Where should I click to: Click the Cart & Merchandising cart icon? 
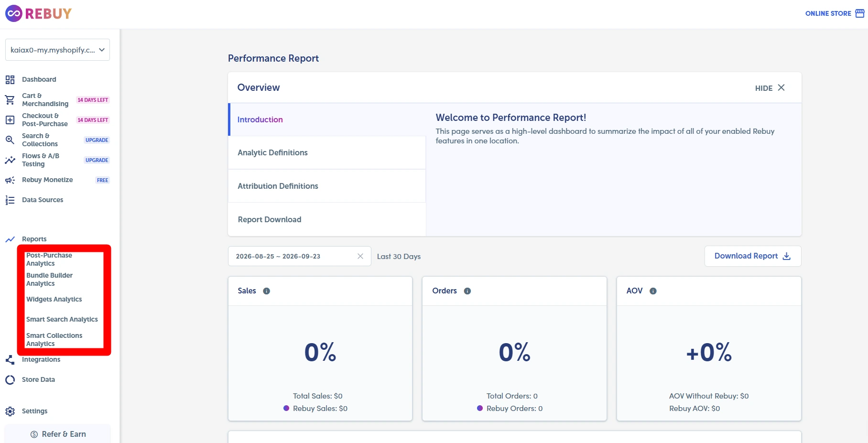click(x=10, y=100)
